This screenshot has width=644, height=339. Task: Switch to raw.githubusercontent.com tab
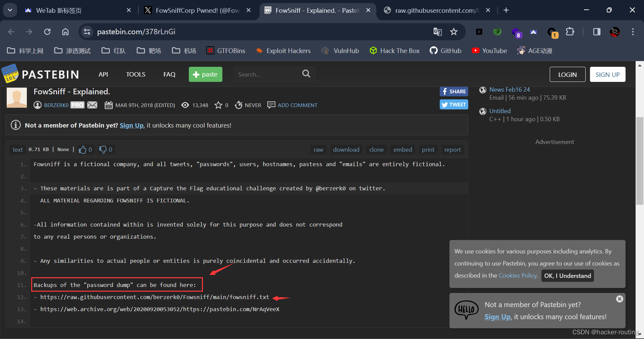436,10
